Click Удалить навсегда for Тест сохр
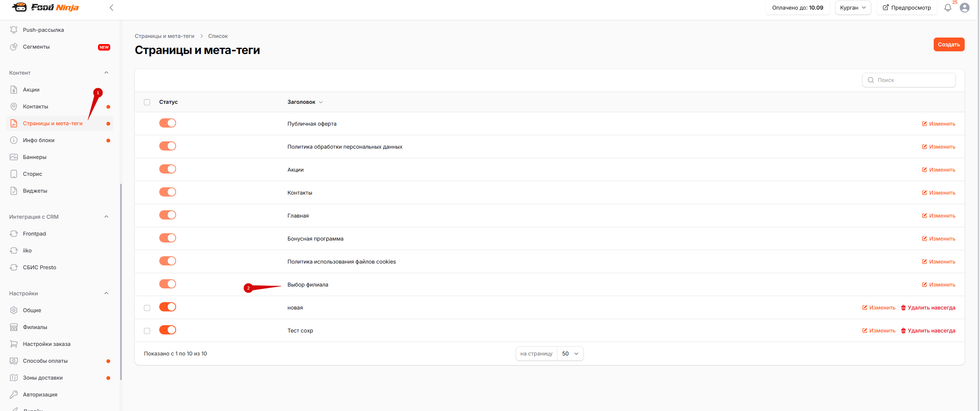Image resolution: width=980 pixels, height=411 pixels. pos(928,331)
